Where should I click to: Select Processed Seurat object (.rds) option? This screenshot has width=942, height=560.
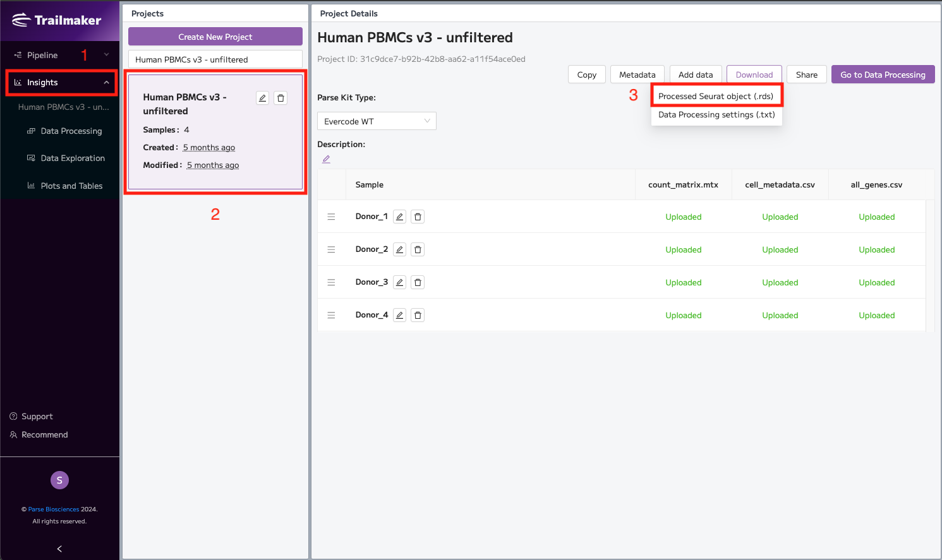click(x=716, y=96)
